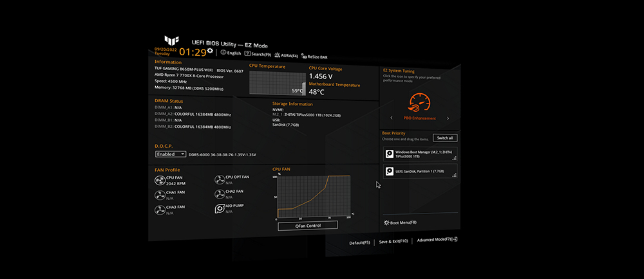The height and width of the screenshot is (279, 644).
Task: Click the 09/20/2022 date text
Action: pos(166,49)
